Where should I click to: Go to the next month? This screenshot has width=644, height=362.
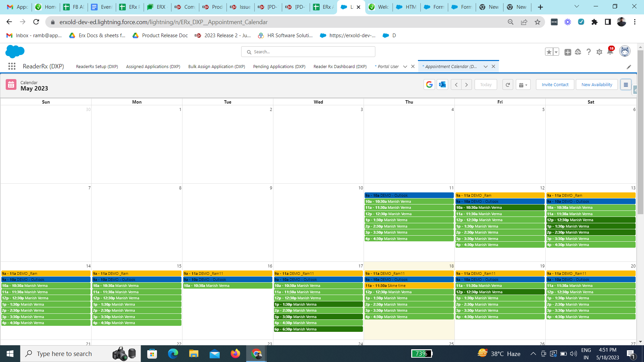click(467, 85)
